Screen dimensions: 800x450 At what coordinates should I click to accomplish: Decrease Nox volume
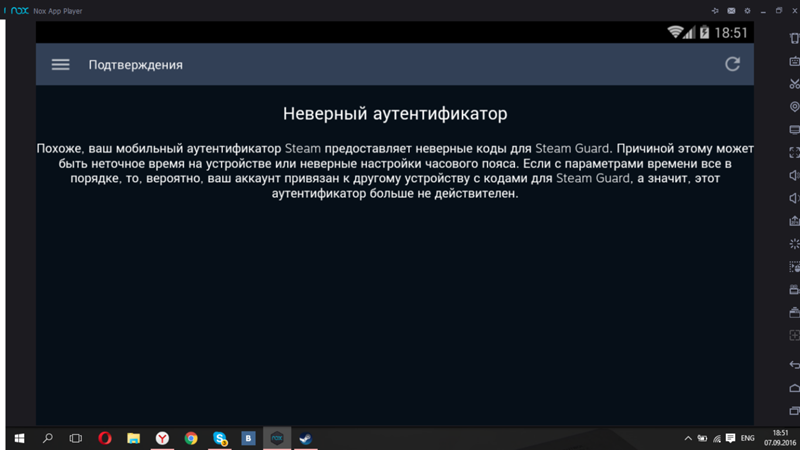click(794, 198)
